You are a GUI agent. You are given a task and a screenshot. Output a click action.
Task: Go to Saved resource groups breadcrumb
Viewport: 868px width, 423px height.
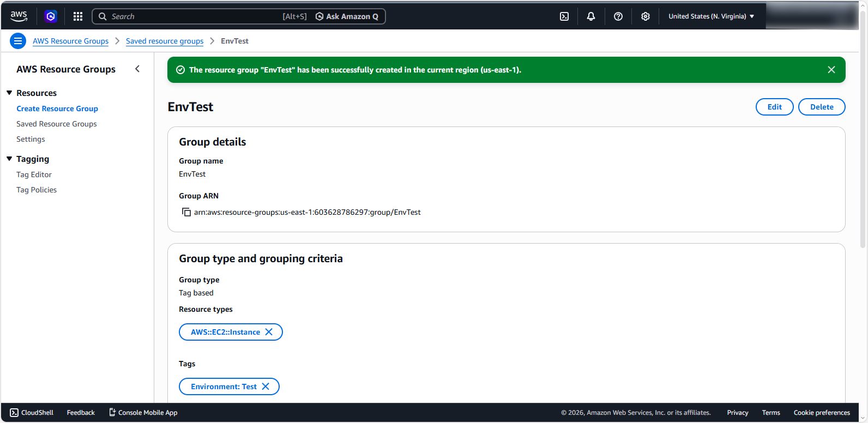165,41
